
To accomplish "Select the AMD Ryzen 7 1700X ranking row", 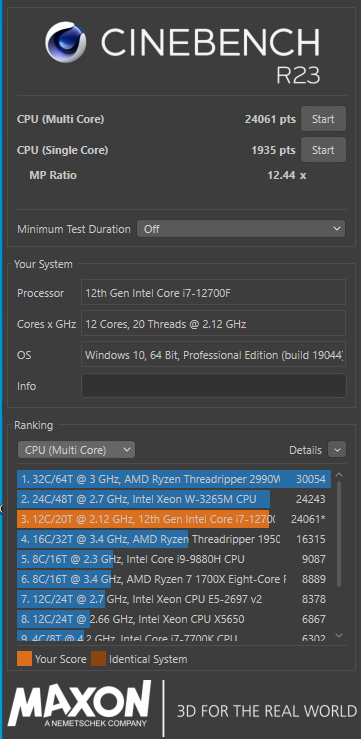I will [x=173, y=579].
